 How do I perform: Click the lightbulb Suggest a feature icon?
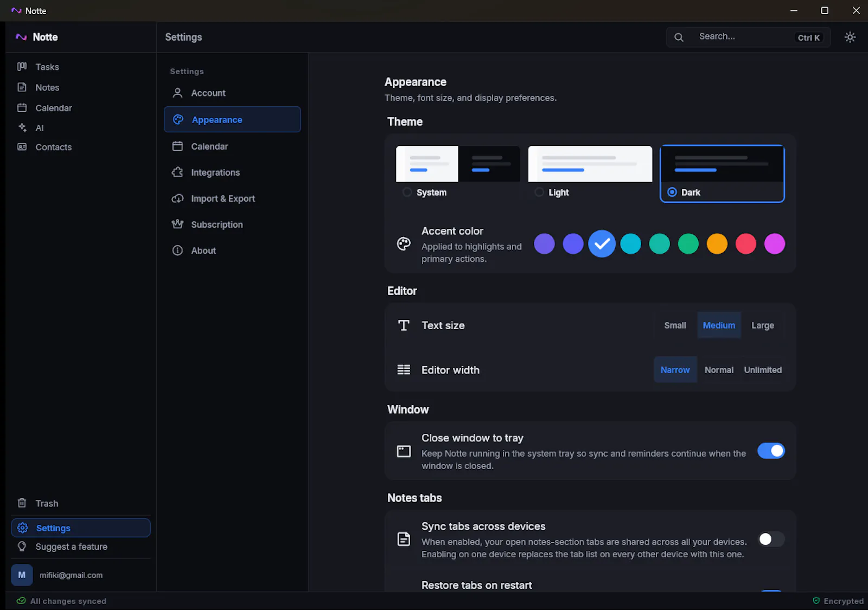point(22,547)
